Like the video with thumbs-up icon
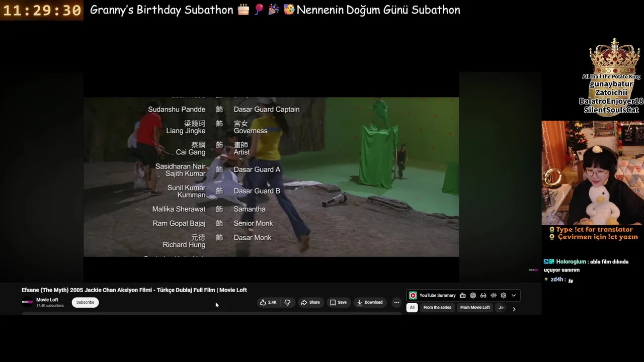 (263, 302)
